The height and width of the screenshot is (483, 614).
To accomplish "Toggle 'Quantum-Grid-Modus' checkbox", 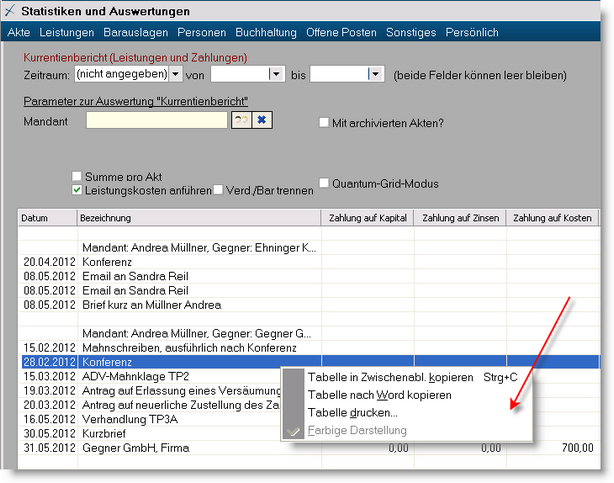I will 324,183.
